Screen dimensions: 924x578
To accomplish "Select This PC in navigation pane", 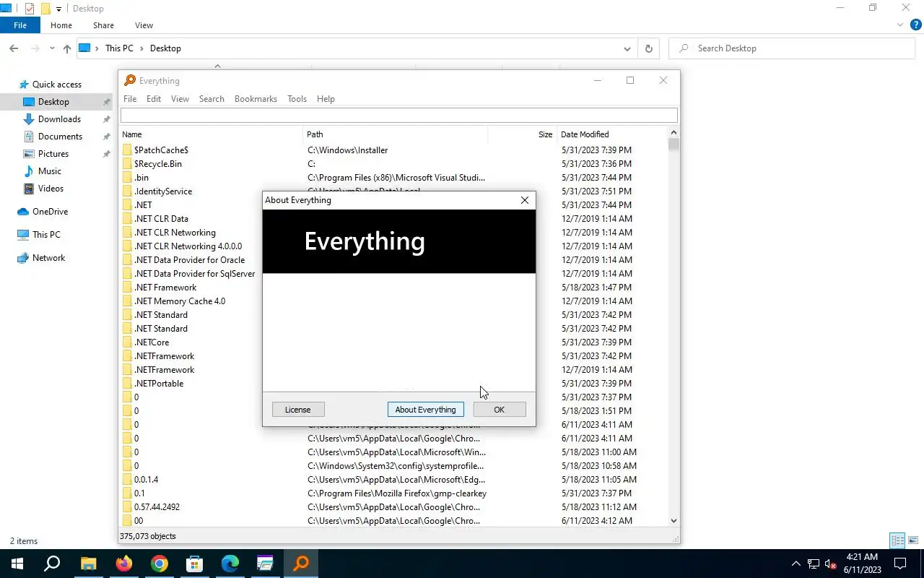I will click(46, 235).
